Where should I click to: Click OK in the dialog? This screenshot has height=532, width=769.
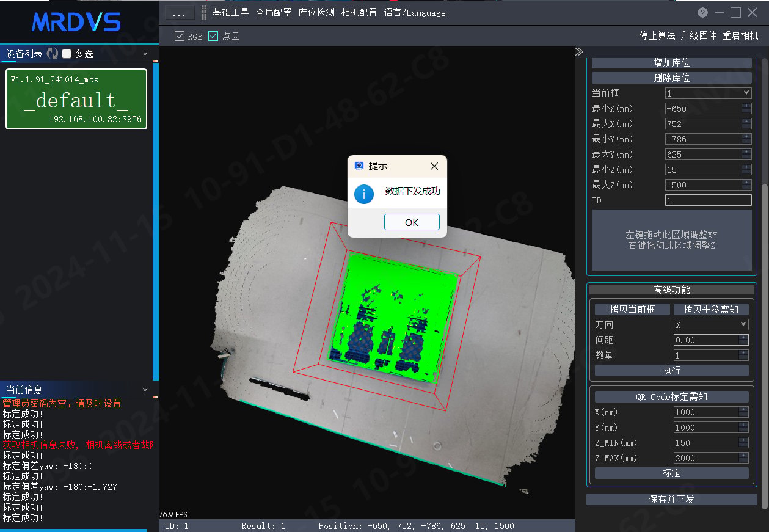coord(412,222)
